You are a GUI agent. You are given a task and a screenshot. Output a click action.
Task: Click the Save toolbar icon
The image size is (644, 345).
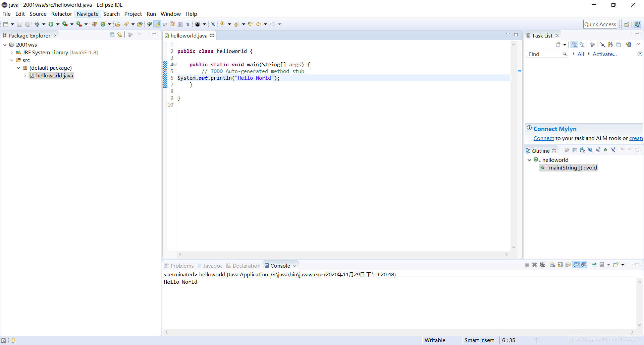[19, 24]
